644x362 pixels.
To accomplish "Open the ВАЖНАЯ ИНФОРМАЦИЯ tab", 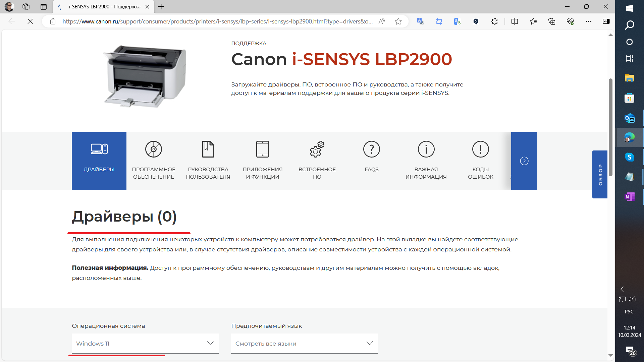I will point(426,161).
